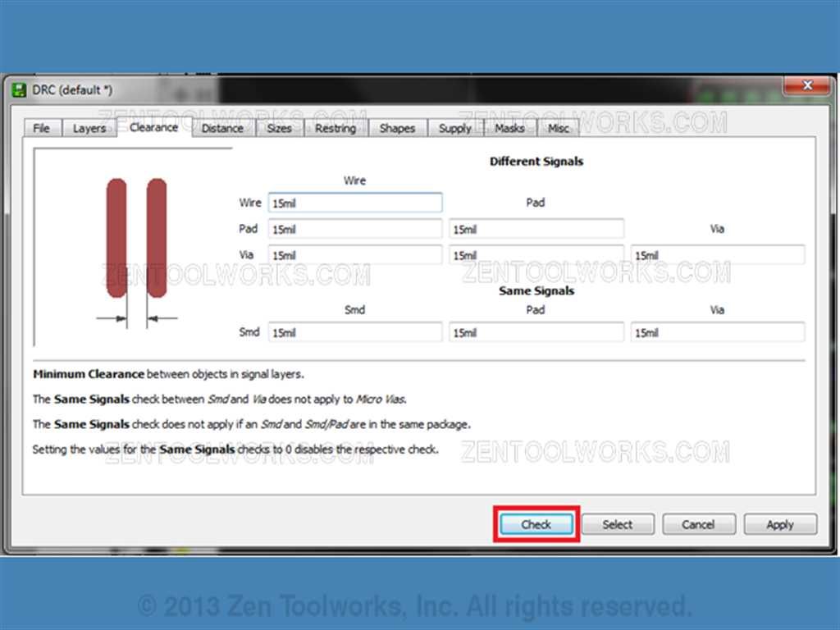Click the DRC title bar application icon
Viewport: 840px width, 630px height.
pos(20,90)
